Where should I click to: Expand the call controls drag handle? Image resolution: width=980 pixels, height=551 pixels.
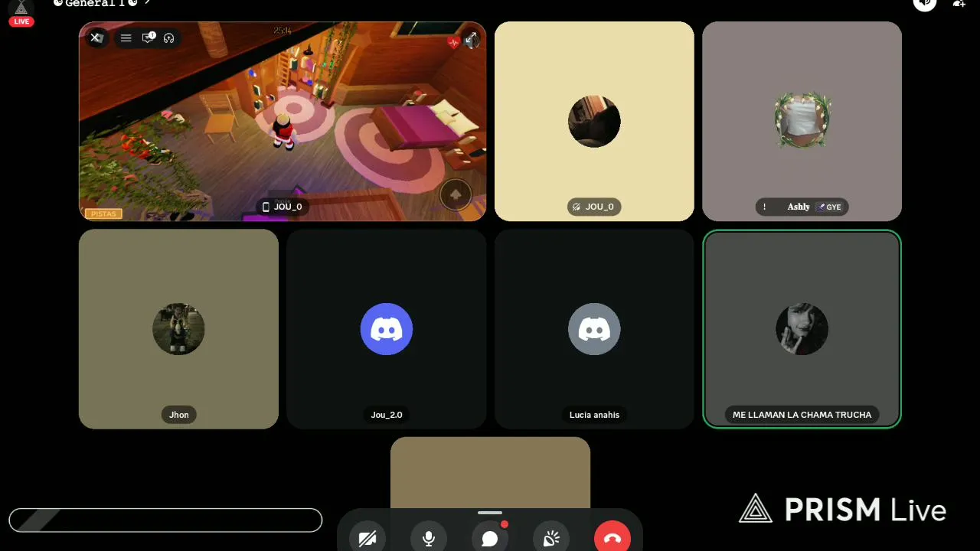click(490, 513)
